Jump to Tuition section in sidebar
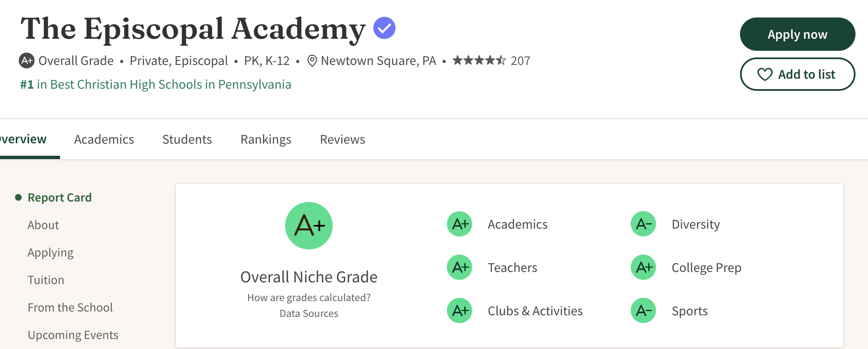Screen dimensions: 868x349 click(x=46, y=280)
